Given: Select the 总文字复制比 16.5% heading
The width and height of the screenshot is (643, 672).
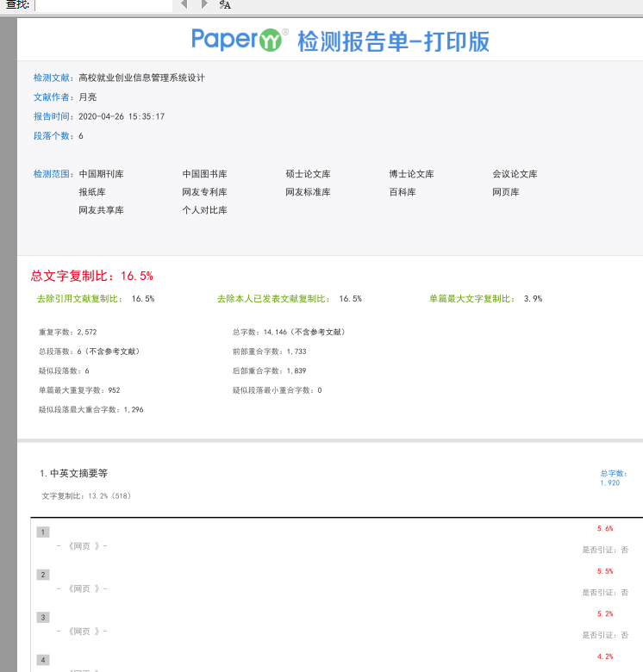Looking at the screenshot, I should click(91, 276).
